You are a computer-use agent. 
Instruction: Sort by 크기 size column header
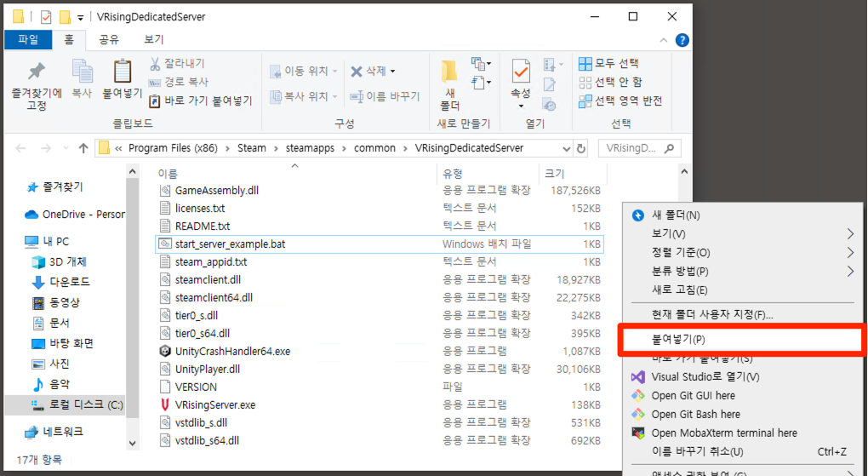tap(554, 174)
